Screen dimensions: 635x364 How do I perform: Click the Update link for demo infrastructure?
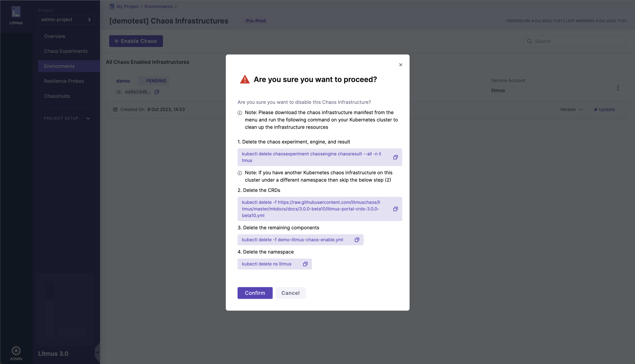point(604,110)
